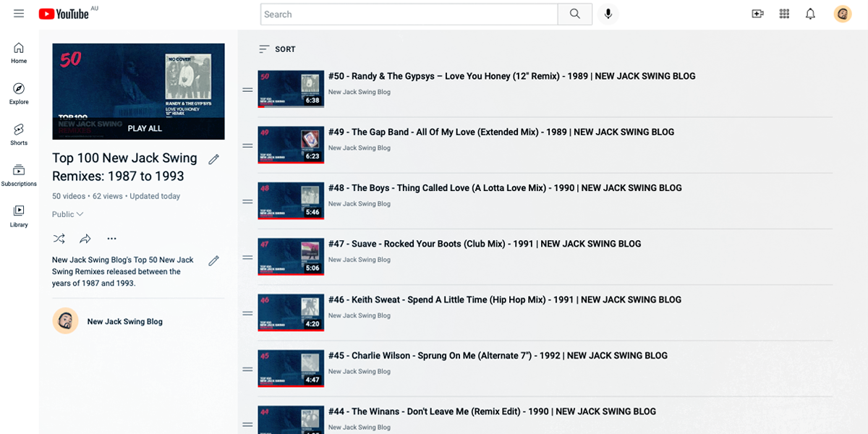Click channel name under #48 video

click(359, 203)
